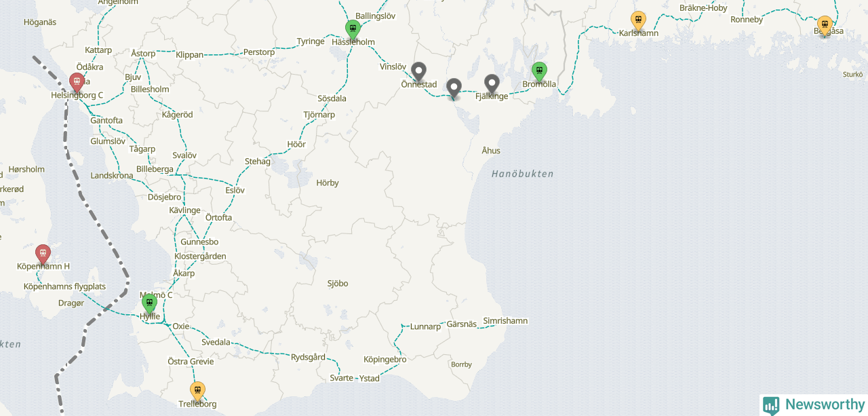Click the Ystad label on the map
This screenshot has height=416, width=868.
(370, 378)
